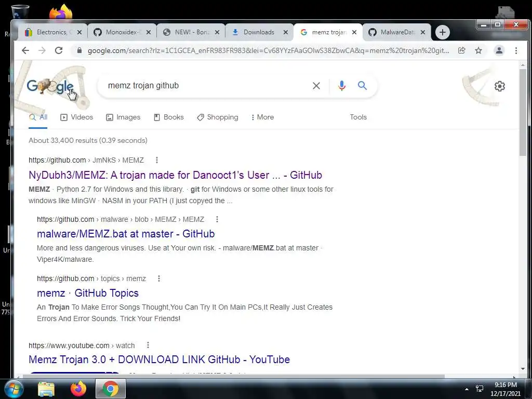Click the share page icon in address bar
This screenshot has width=532, height=399.
461,50
